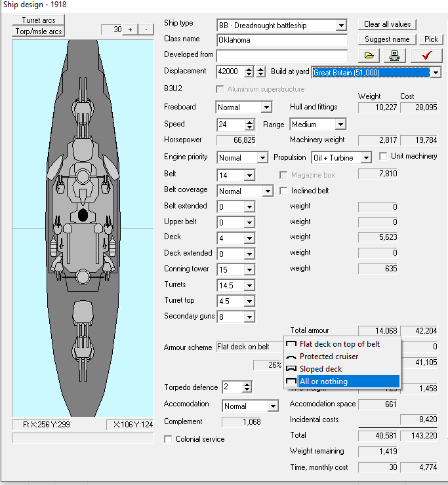Viewport: 448px width, 485px height.
Task: Click the Incidental costs value 8,420
Action: 419,419
